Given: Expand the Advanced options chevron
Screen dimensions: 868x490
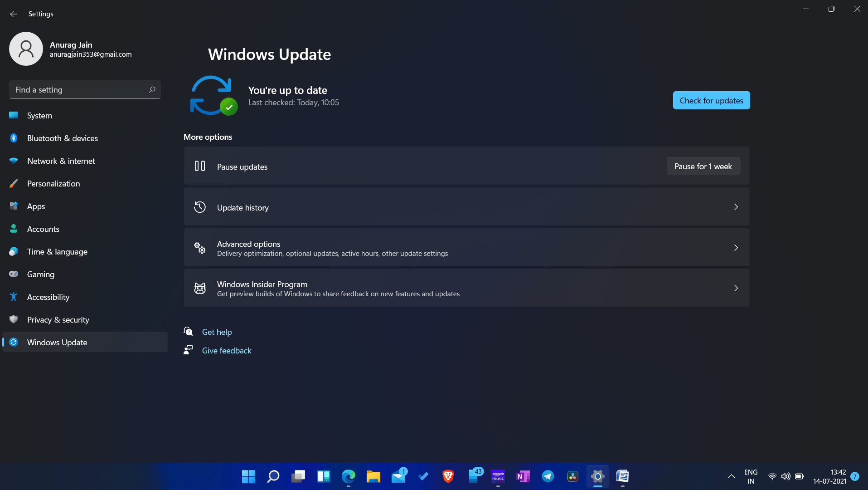Looking at the screenshot, I should (736, 248).
